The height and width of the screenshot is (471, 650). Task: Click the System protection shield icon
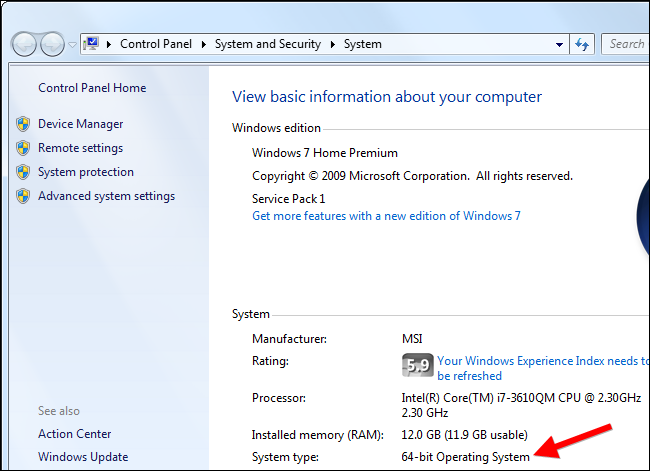click(23, 172)
